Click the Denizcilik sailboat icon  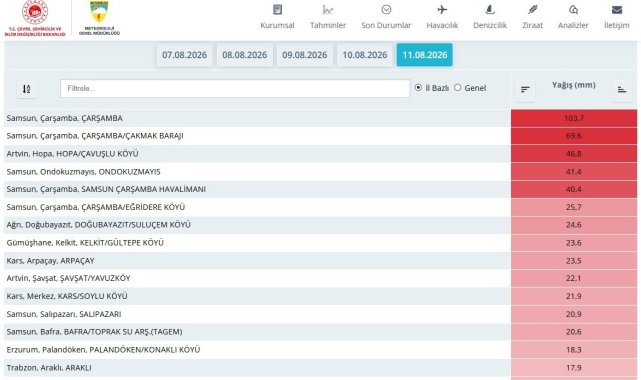pos(490,10)
